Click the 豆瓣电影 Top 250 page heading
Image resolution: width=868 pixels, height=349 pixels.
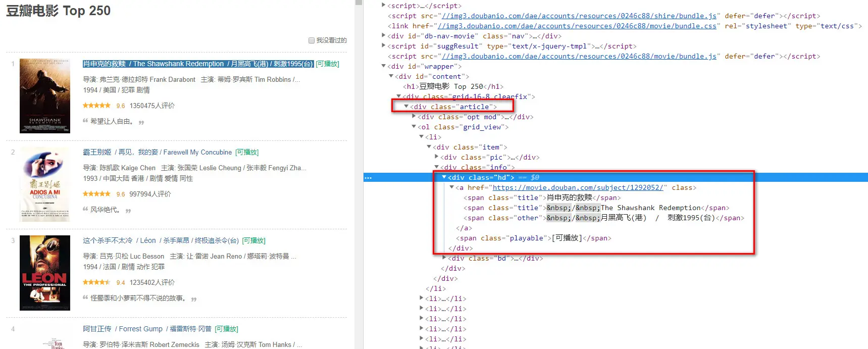tap(58, 11)
